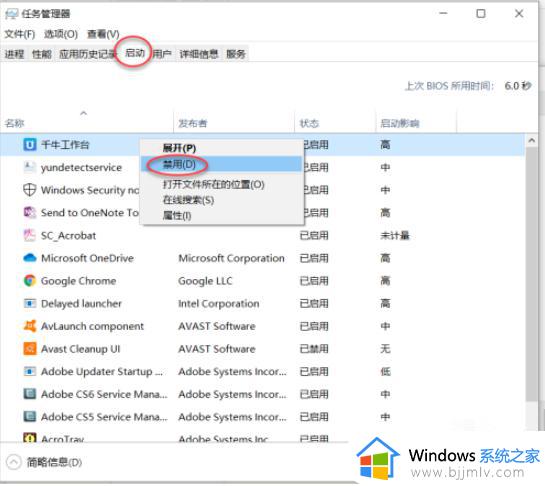The height and width of the screenshot is (486, 545).
Task: Maximize the Task Manager window
Action: click(x=481, y=14)
